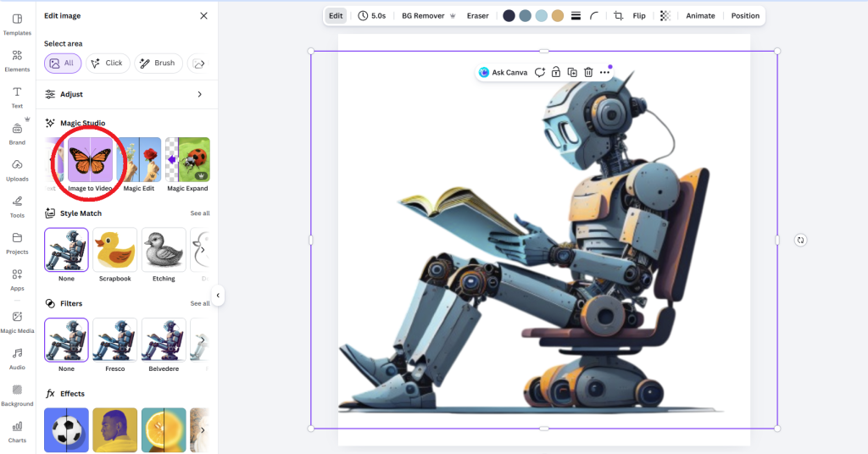This screenshot has height=454, width=868.
Task: Open more options ellipsis menu
Action: (604, 73)
